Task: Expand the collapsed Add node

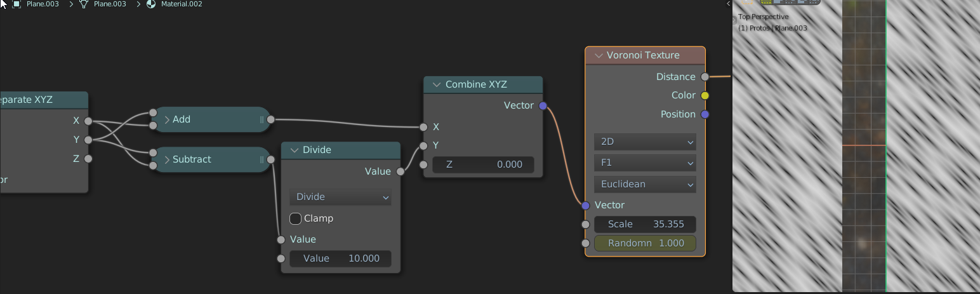Action: pyautogui.click(x=167, y=119)
